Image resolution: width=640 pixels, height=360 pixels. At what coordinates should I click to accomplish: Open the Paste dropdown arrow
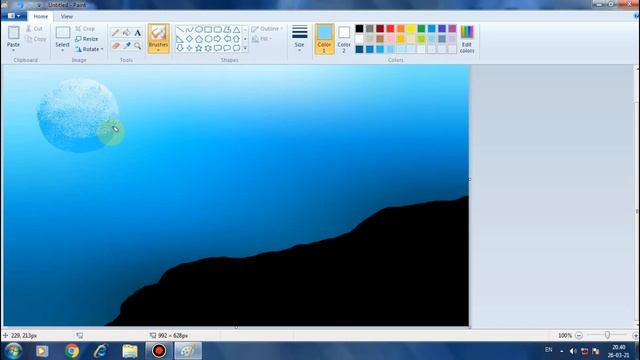(13, 50)
